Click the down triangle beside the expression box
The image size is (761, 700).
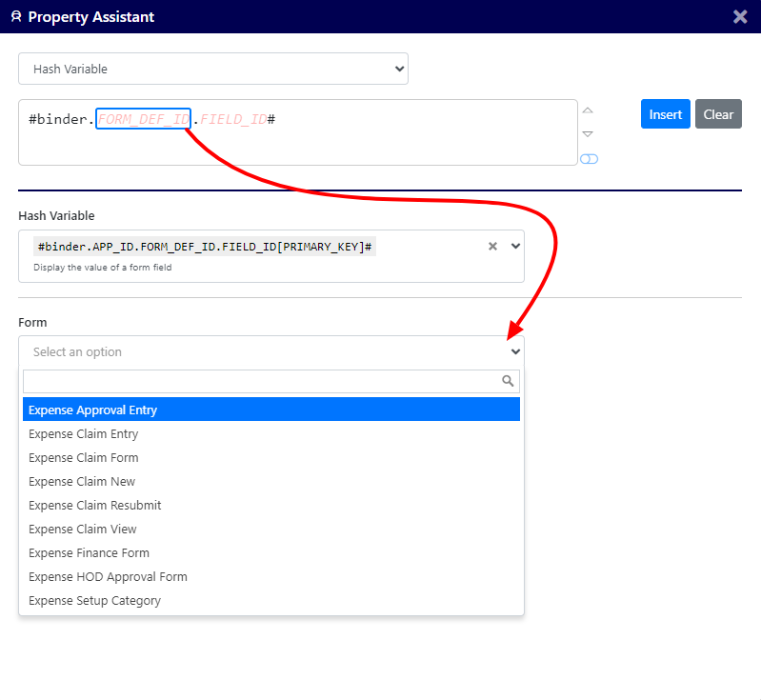(588, 134)
